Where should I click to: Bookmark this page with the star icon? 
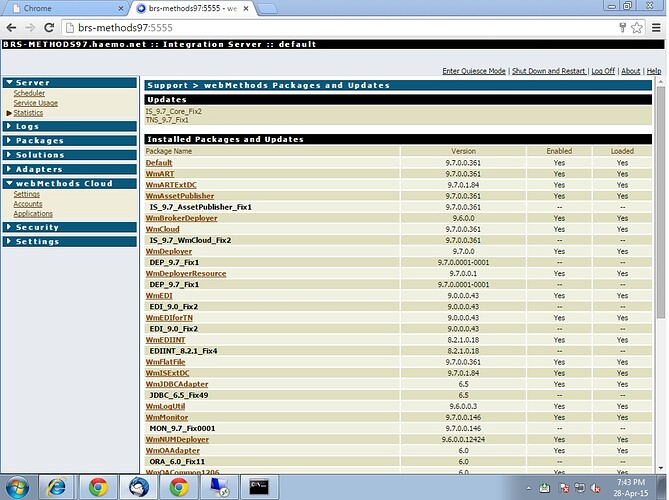pyautogui.click(x=637, y=28)
